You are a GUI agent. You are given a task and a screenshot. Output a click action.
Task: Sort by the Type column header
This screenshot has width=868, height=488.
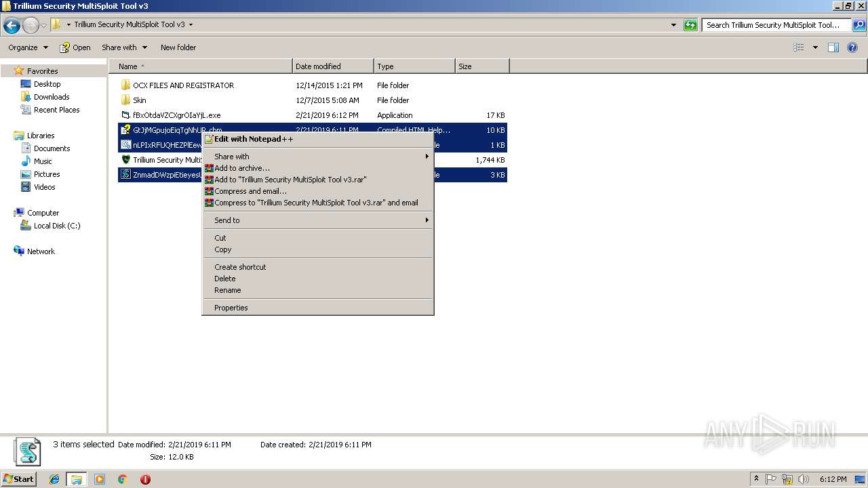(414, 66)
